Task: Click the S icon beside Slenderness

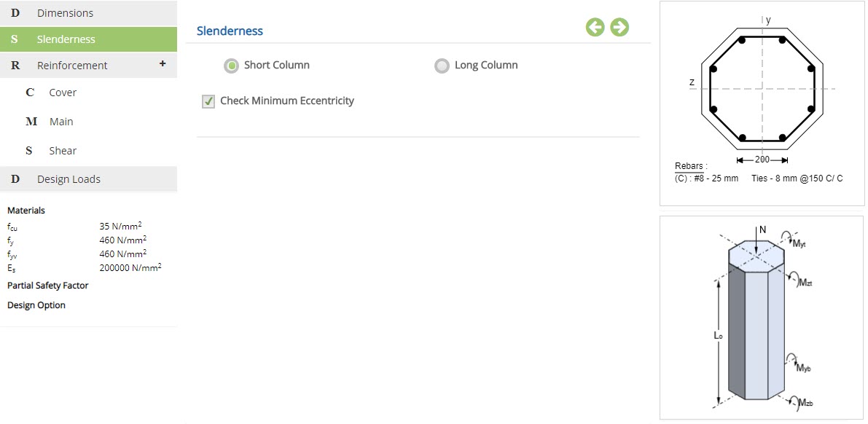Action: [x=15, y=39]
